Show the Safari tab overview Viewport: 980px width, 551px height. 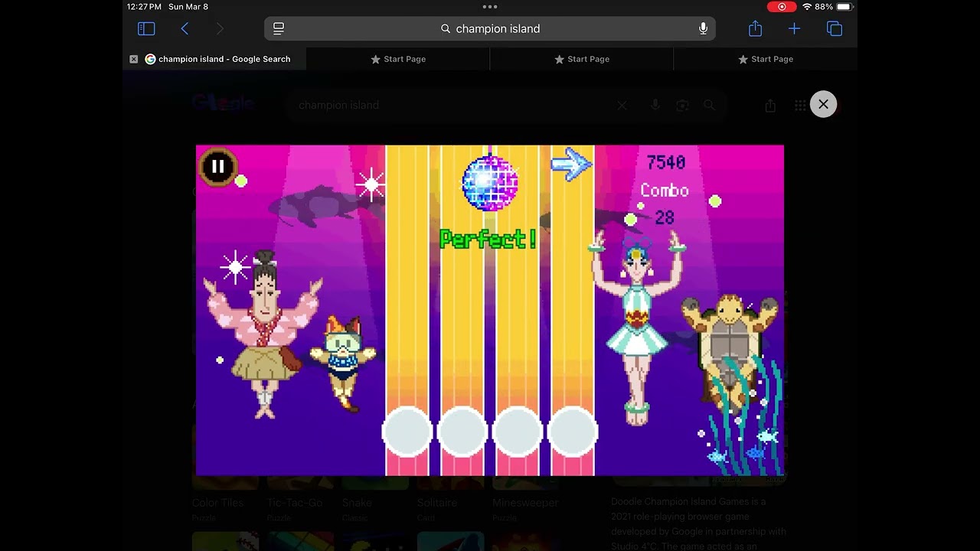click(x=835, y=28)
